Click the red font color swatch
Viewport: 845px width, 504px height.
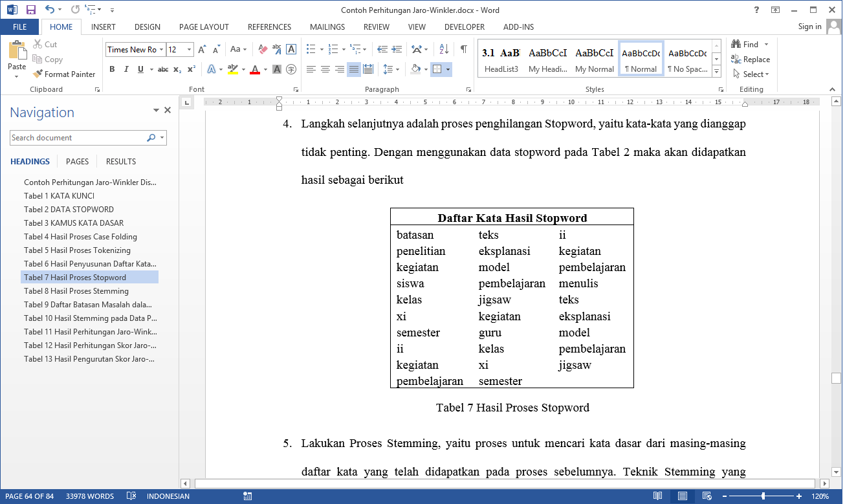pyautogui.click(x=255, y=70)
